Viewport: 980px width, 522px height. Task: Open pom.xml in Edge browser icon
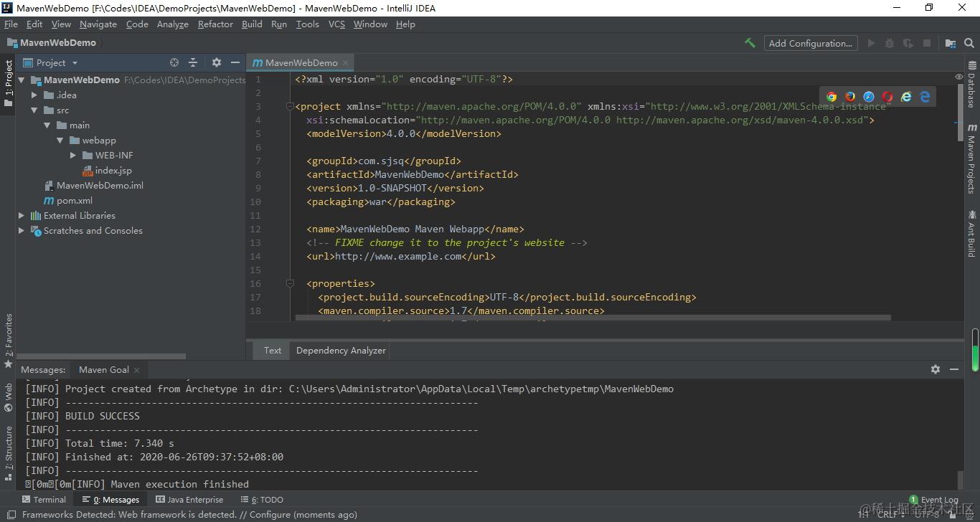pyautogui.click(x=925, y=97)
